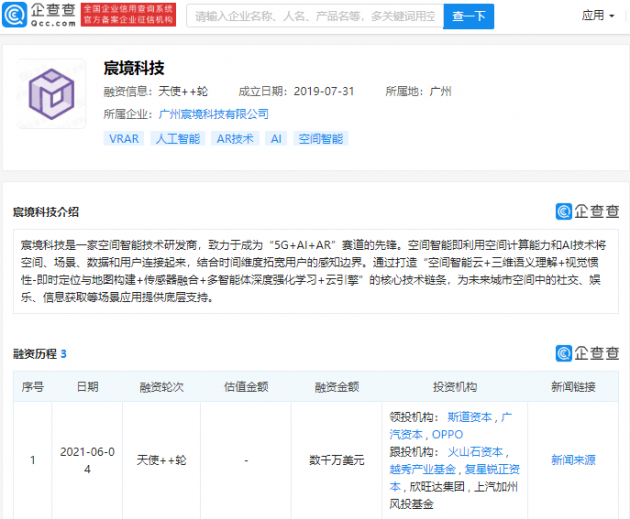Open investor link OPPO
The image size is (630, 519).
pyautogui.click(x=448, y=434)
